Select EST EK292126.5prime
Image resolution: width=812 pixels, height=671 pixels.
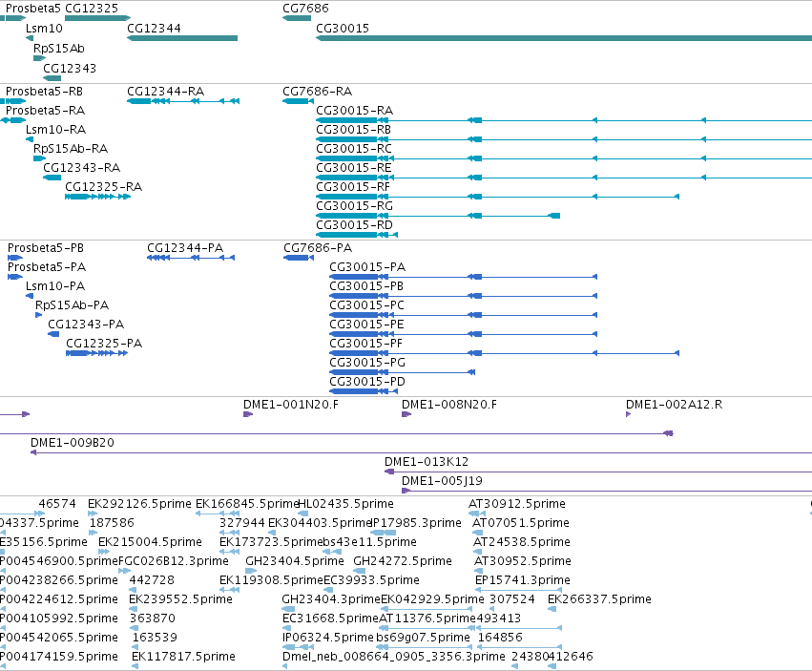click(x=139, y=504)
